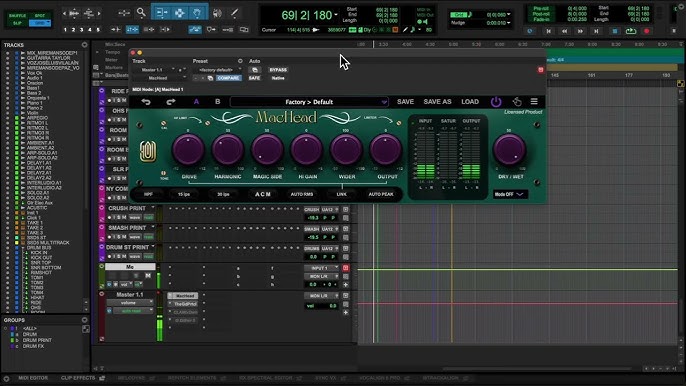Image resolution: width=686 pixels, height=386 pixels.
Task: Open the Nudge value dropdown arrow
Action: (508, 23)
